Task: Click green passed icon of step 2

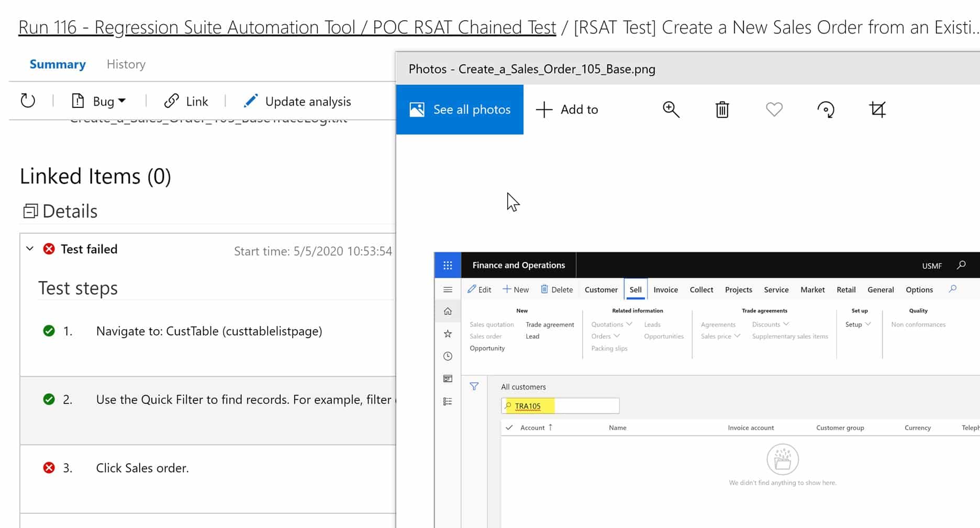Action: coord(49,399)
